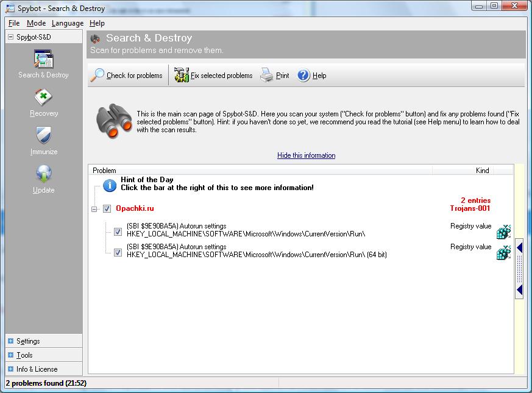Uncheck the Run\ (64 bit) entry checkbox
The width and height of the screenshot is (532, 393).
(x=118, y=252)
